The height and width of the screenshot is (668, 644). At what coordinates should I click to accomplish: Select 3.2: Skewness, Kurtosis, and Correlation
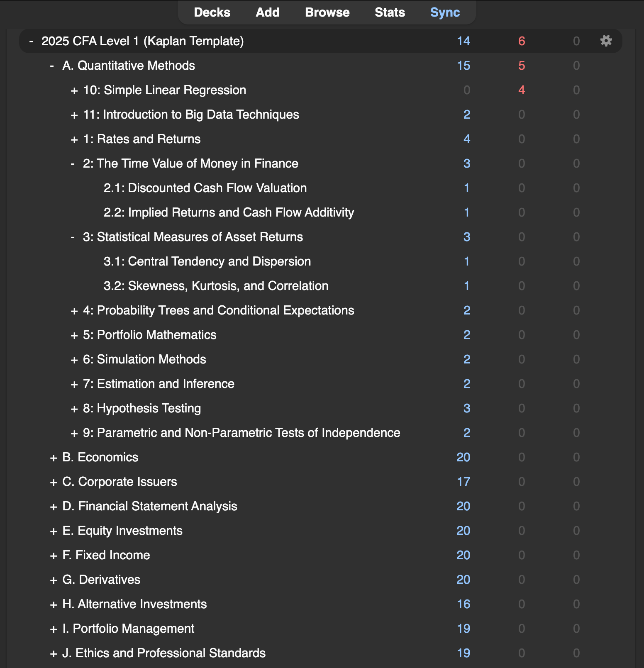216,286
